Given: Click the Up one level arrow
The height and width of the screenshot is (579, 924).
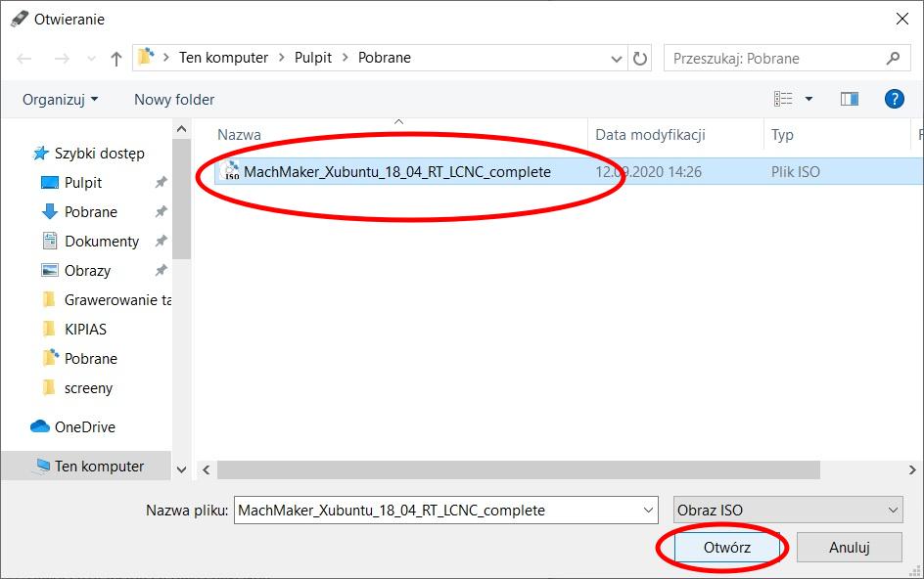Looking at the screenshot, I should 116,59.
